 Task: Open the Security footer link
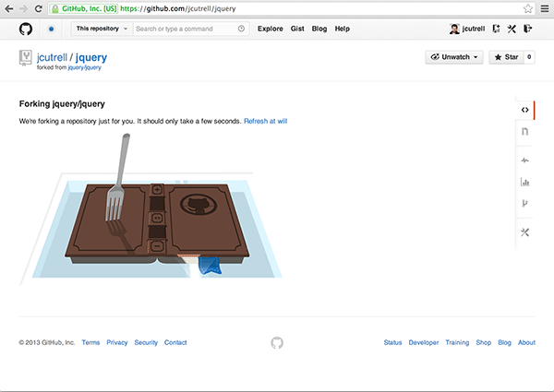(x=146, y=342)
